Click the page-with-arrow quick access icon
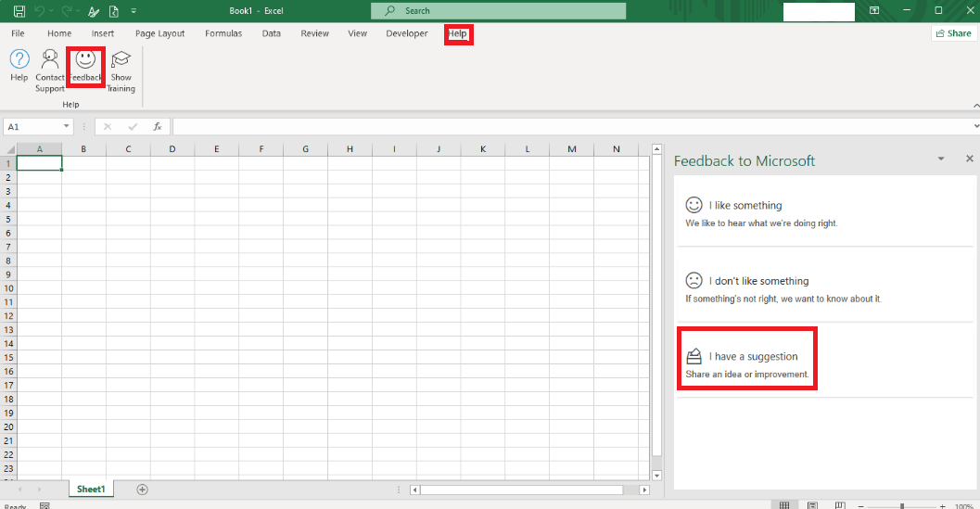This screenshot has height=509, width=980. 114,10
